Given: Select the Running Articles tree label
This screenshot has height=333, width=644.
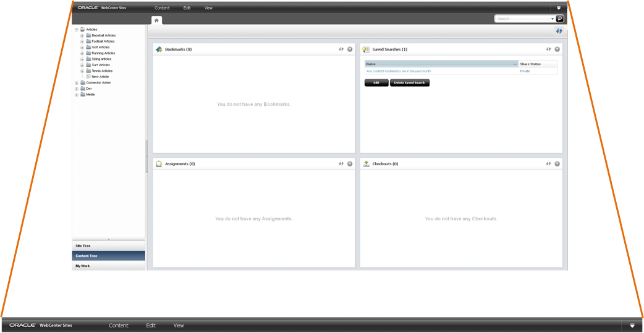Looking at the screenshot, I should point(103,53).
